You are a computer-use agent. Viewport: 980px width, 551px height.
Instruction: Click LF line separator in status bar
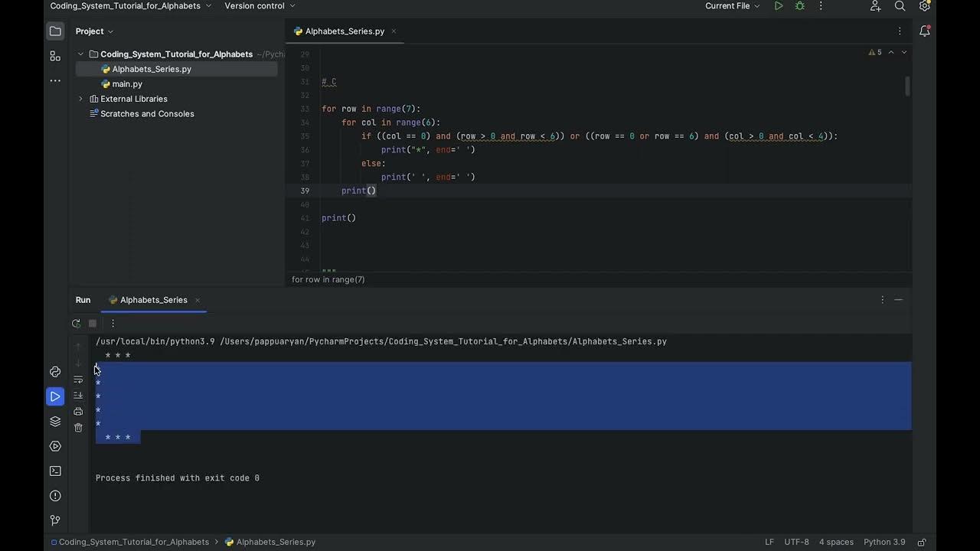[x=769, y=542]
